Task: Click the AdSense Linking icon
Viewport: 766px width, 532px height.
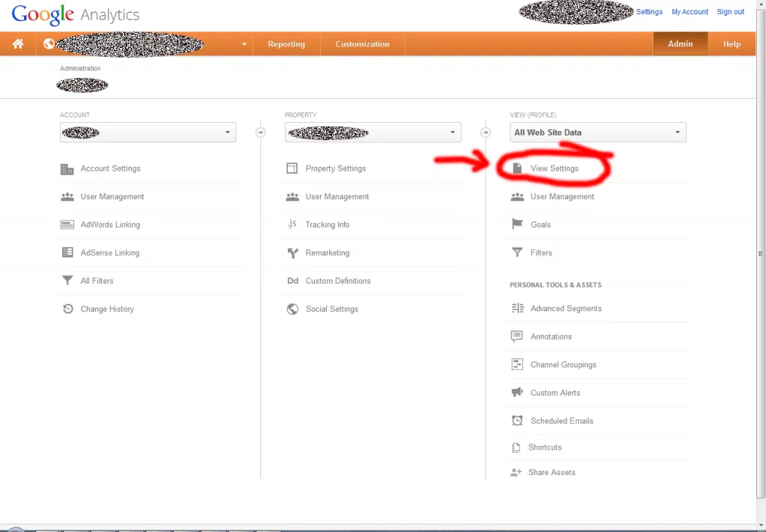Action: click(x=67, y=253)
